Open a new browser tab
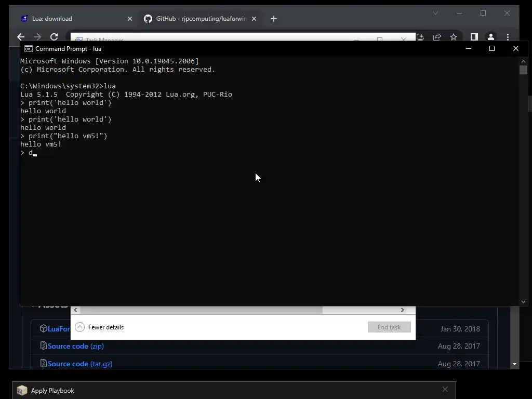 (x=274, y=19)
